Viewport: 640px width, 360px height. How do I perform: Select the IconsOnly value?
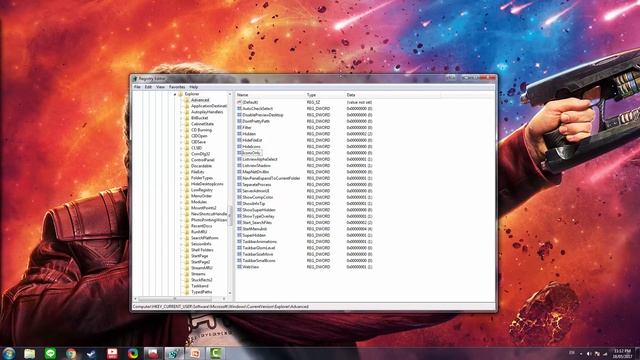pyautogui.click(x=251, y=153)
